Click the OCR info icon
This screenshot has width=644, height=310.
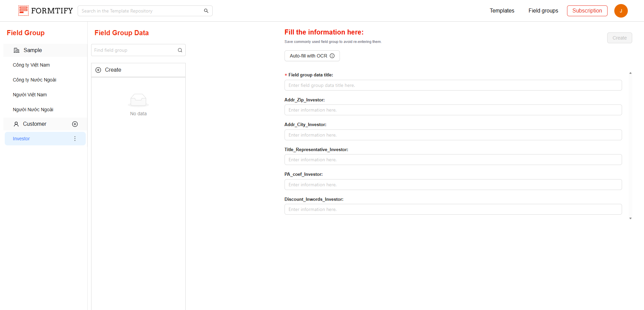coord(332,56)
